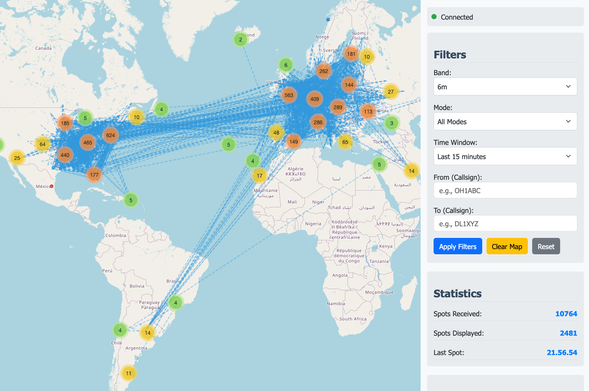Click the Clear Map button

tap(507, 246)
